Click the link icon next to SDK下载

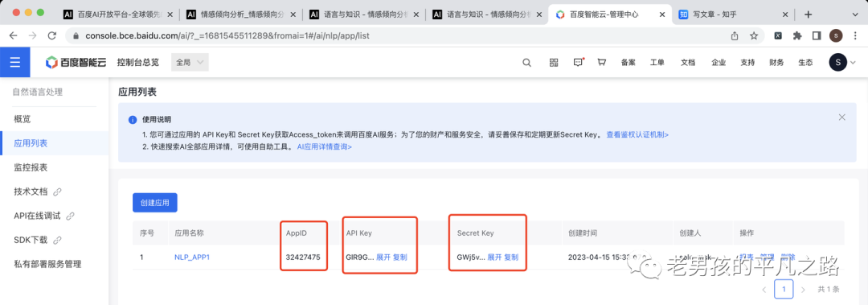click(58, 240)
